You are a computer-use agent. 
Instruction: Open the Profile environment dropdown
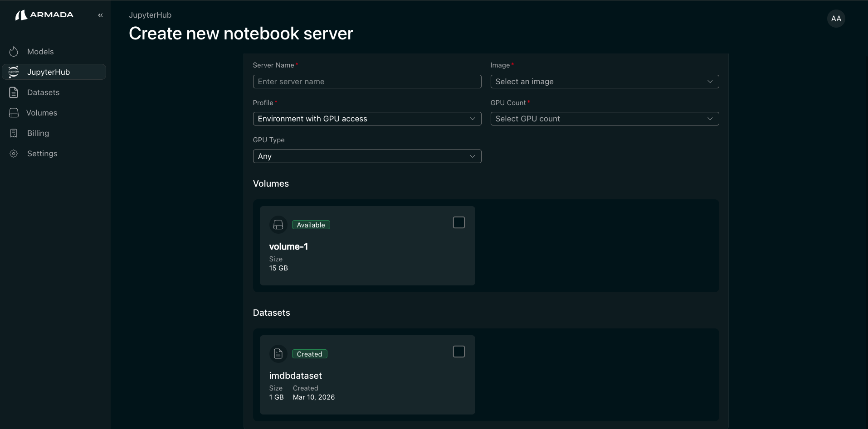367,119
